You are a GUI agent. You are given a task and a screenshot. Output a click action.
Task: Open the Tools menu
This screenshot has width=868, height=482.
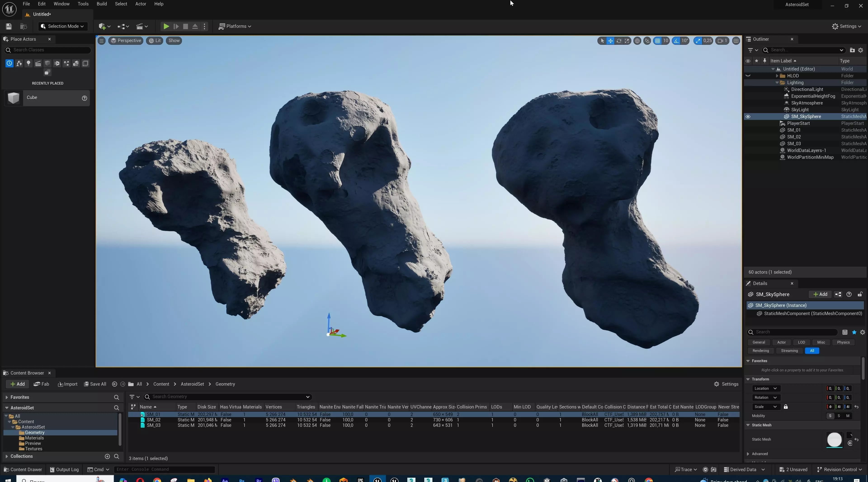83,4
